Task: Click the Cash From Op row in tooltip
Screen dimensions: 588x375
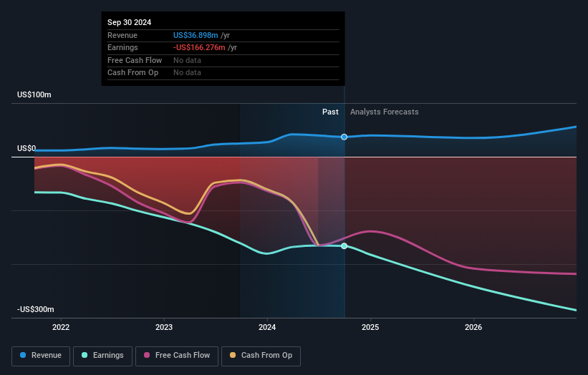Action: pos(223,73)
